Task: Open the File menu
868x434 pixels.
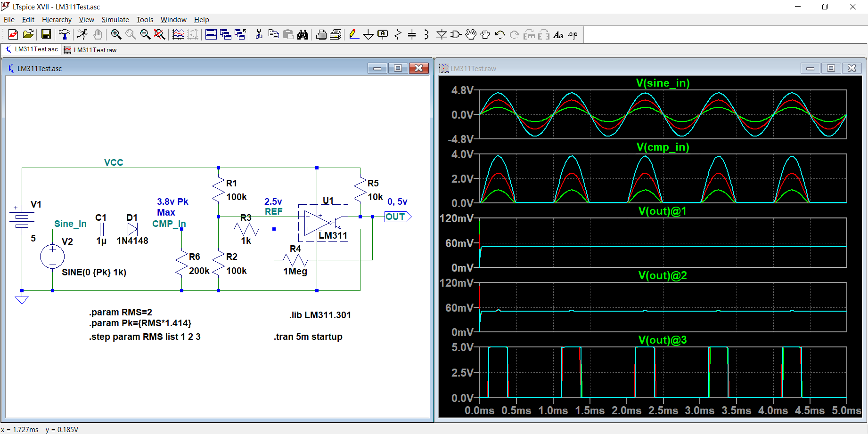Action: pyautogui.click(x=9, y=20)
